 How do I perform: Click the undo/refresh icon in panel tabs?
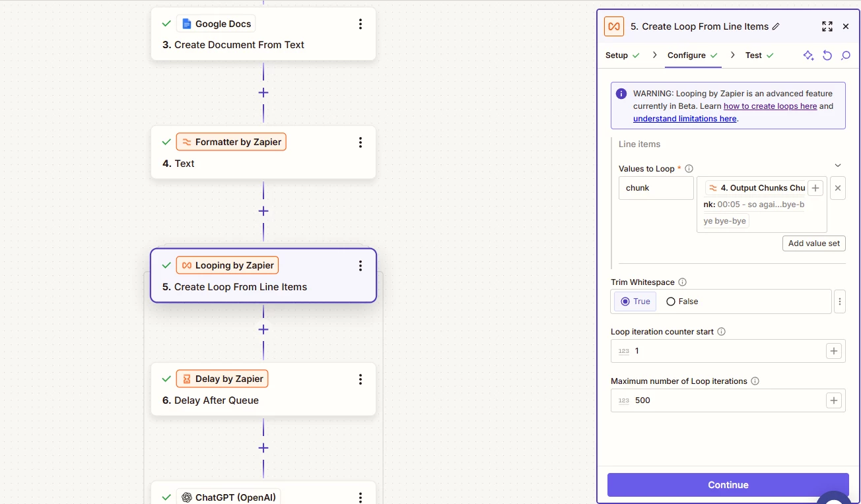pyautogui.click(x=827, y=55)
